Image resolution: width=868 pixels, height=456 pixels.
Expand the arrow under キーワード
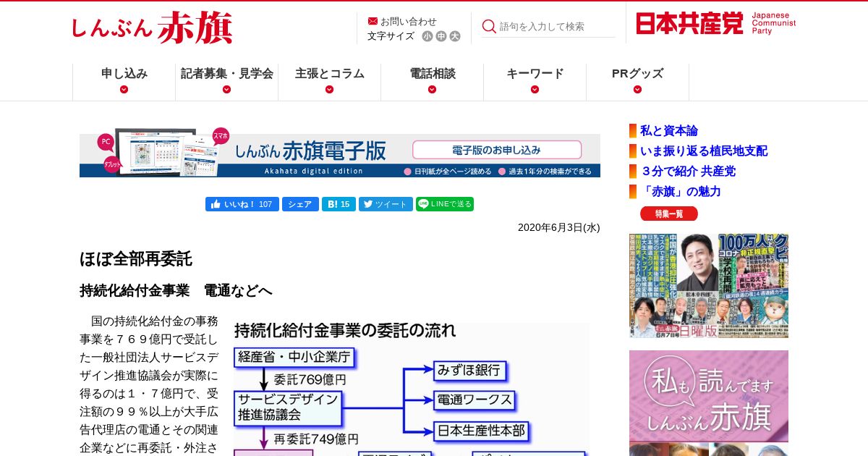535,90
